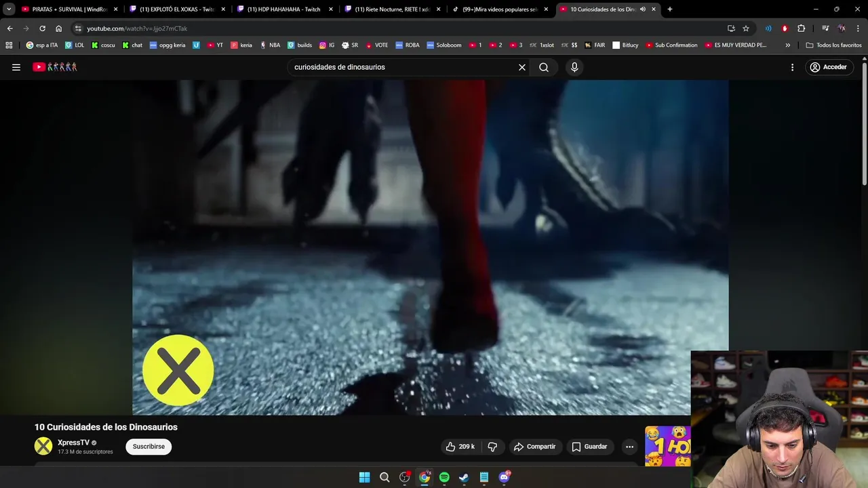Open the builds bookmark
Screen dimensions: 868x488
(x=300, y=45)
